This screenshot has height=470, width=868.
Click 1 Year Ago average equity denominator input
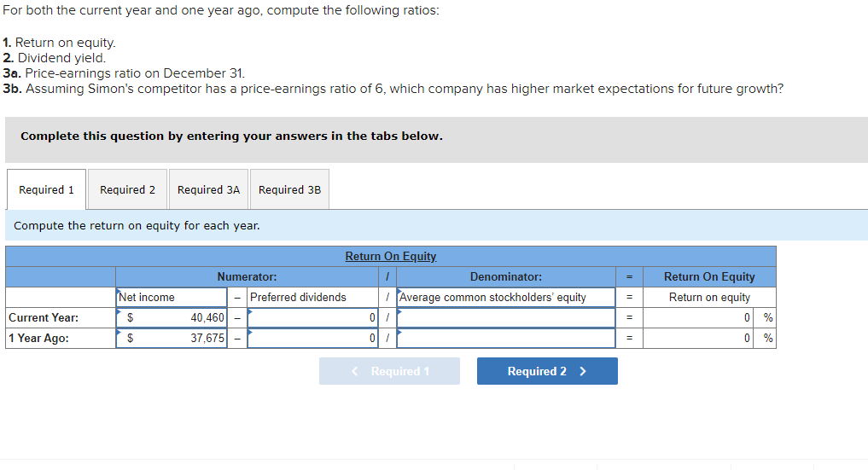point(506,338)
